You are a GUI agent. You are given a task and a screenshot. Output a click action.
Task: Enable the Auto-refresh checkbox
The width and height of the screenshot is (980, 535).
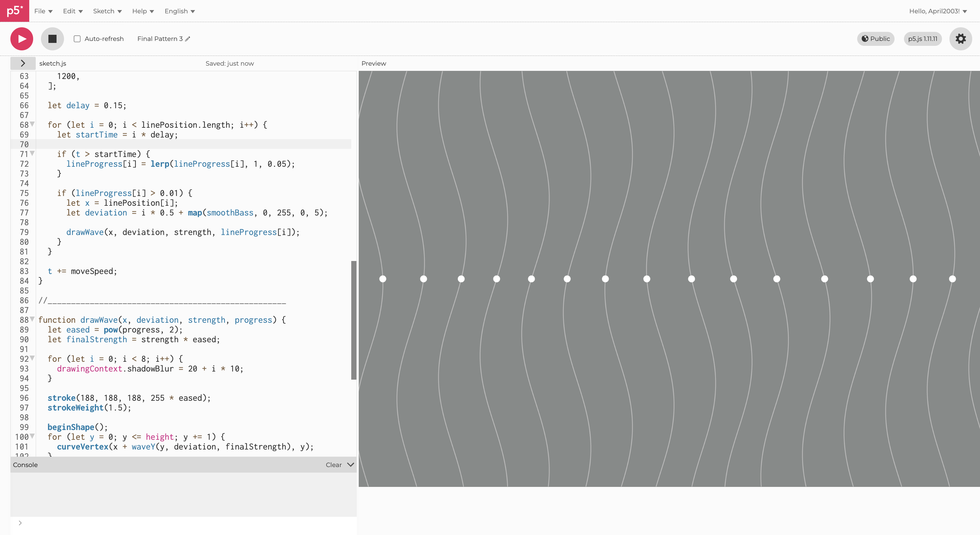click(x=77, y=39)
